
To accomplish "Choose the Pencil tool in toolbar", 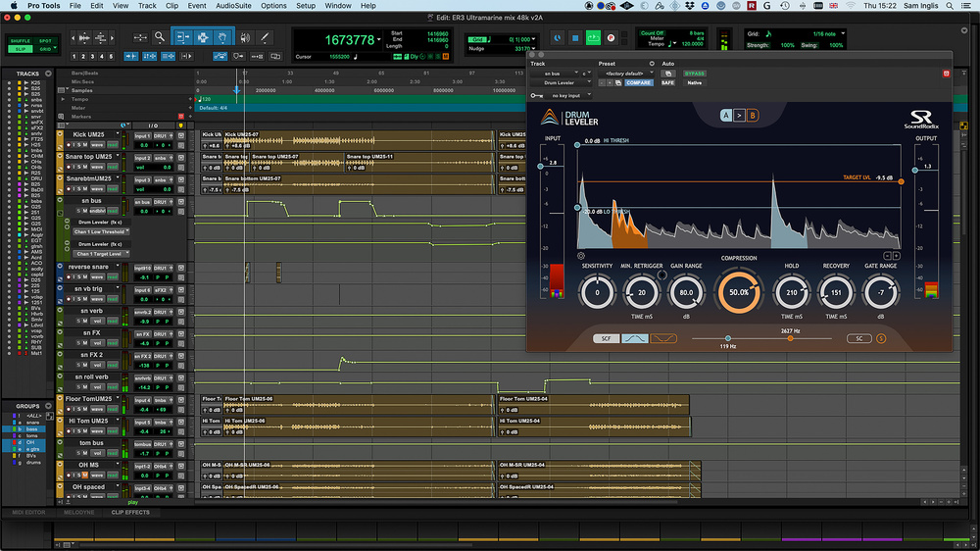I will coord(264,37).
